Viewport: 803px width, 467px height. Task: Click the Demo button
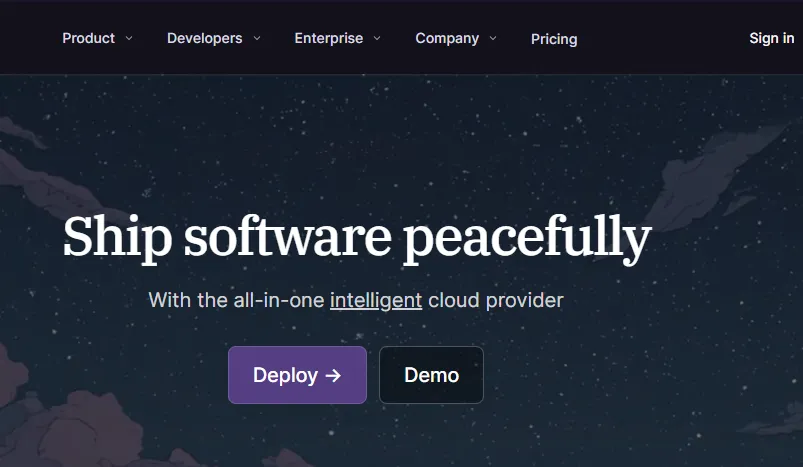coord(431,375)
